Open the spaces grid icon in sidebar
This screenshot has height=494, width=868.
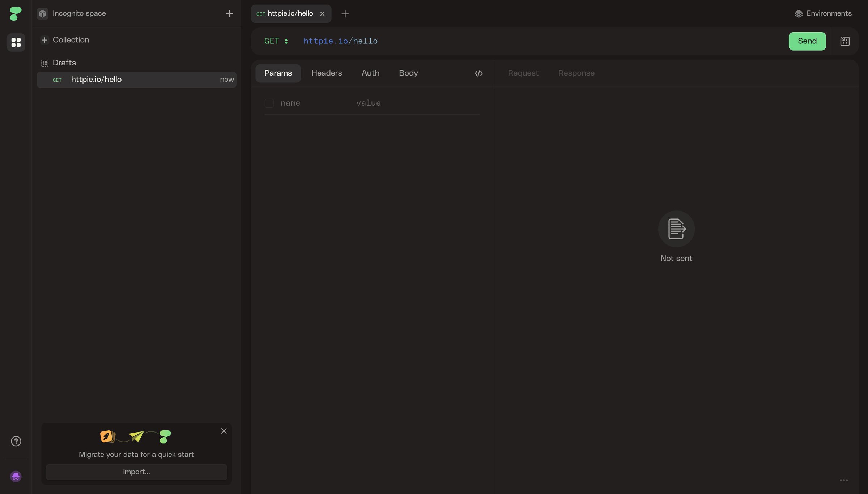click(16, 42)
